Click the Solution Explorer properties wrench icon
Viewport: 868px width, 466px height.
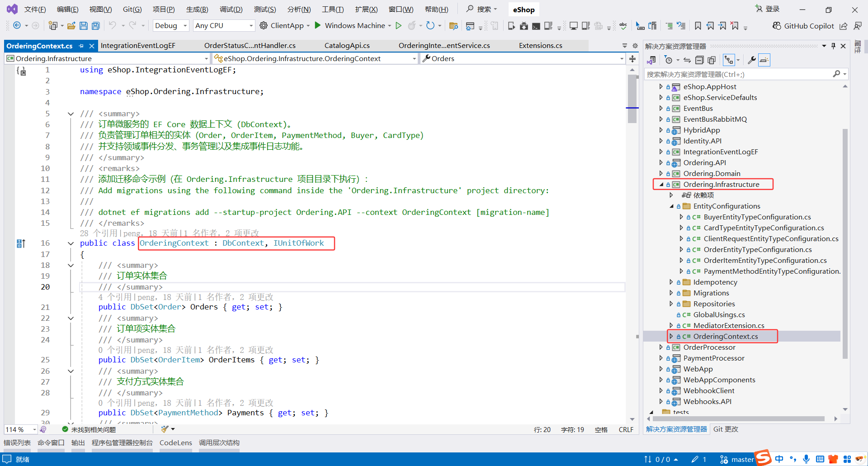pyautogui.click(x=752, y=60)
